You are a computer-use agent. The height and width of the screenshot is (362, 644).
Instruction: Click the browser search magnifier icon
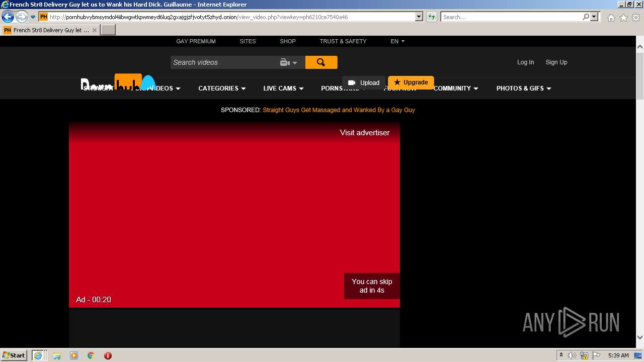pyautogui.click(x=586, y=17)
